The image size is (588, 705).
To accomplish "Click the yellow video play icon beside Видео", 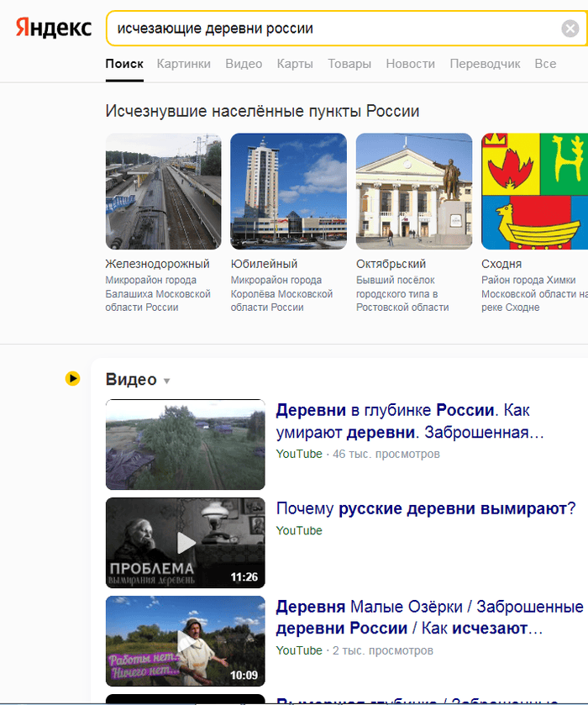I will (72, 379).
